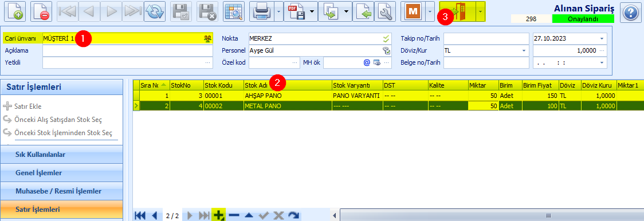The width and height of the screenshot is (644, 221).
Task: Go to the first record in the top toolbar
Action: pyautogui.click(x=68, y=12)
